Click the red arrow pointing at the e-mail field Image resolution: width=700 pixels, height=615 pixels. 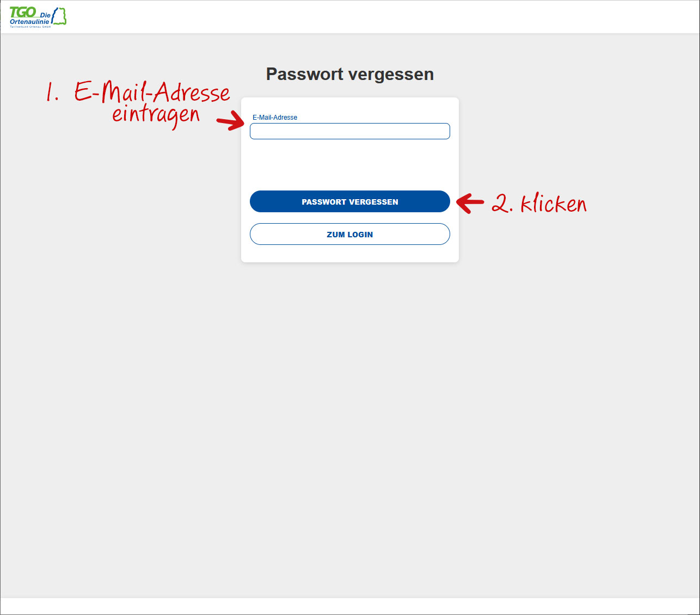pyautogui.click(x=231, y=120)
